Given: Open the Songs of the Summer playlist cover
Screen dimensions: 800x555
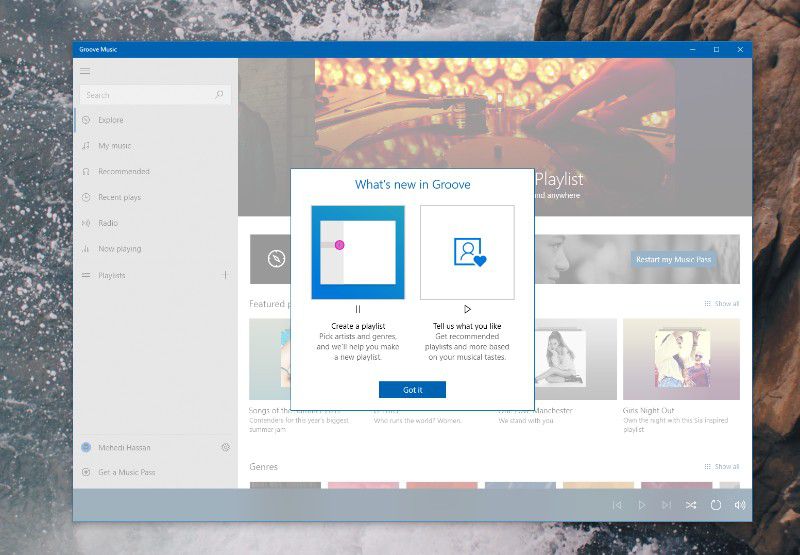Looking at the screenshot, I should click(270, 359).
